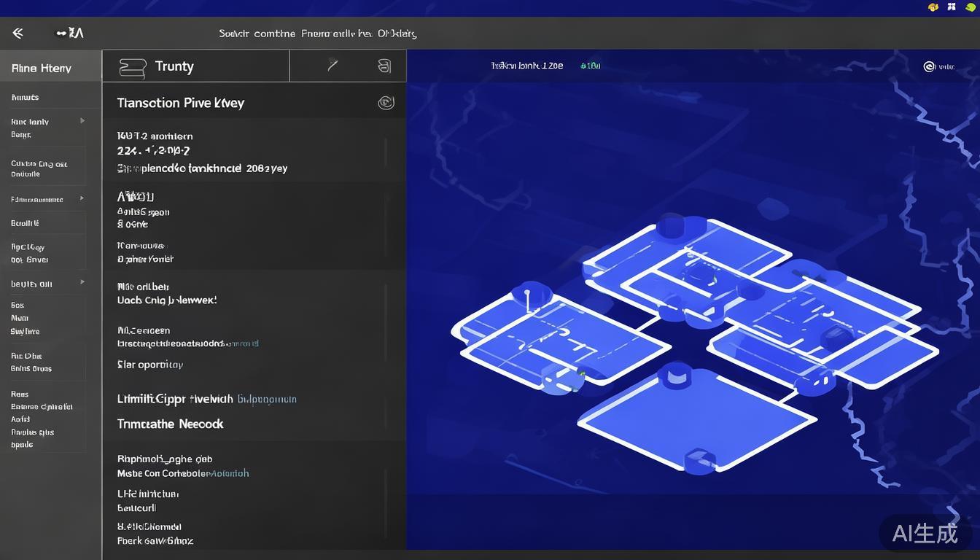Select 'Slar oportitay' list entry
The height and width of the screenshot is (560, 980).
coord(150,365)
